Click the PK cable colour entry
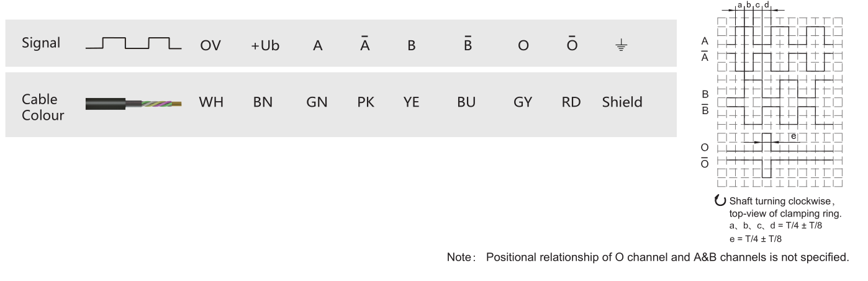868x281 pixels. pos(365,103)
